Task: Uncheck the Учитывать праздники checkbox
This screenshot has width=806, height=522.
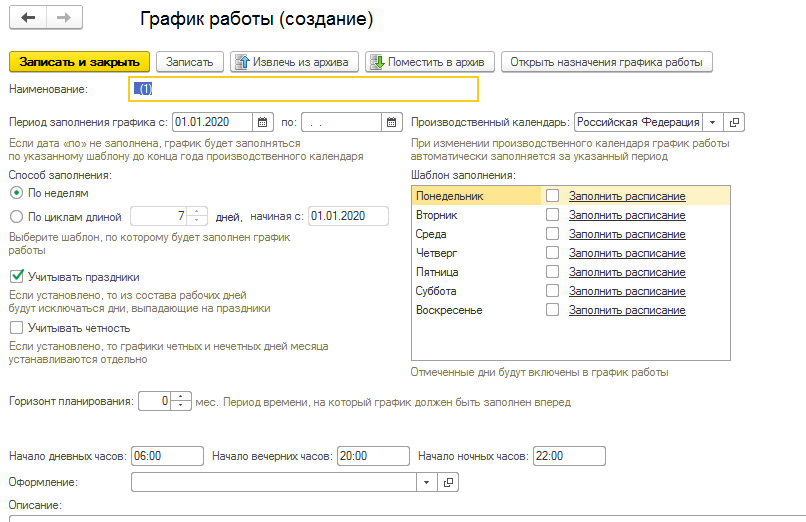Action: 16,277
